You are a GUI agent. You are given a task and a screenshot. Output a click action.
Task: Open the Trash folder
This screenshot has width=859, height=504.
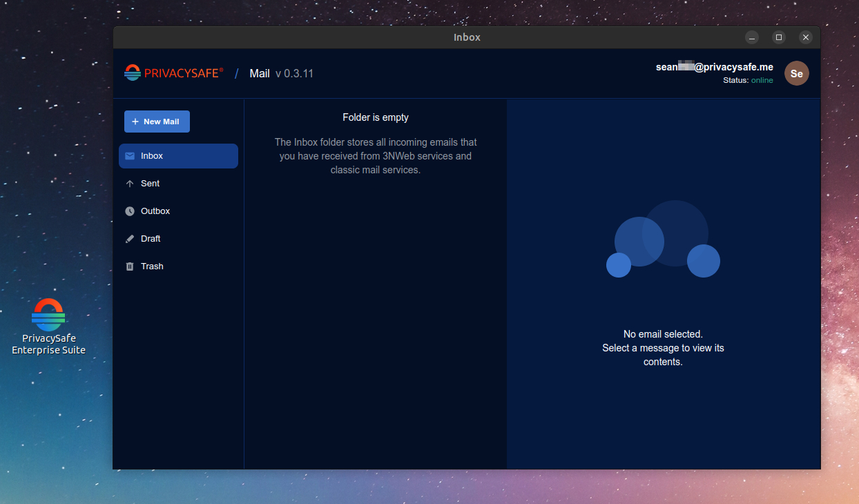[x=178, y=266]
